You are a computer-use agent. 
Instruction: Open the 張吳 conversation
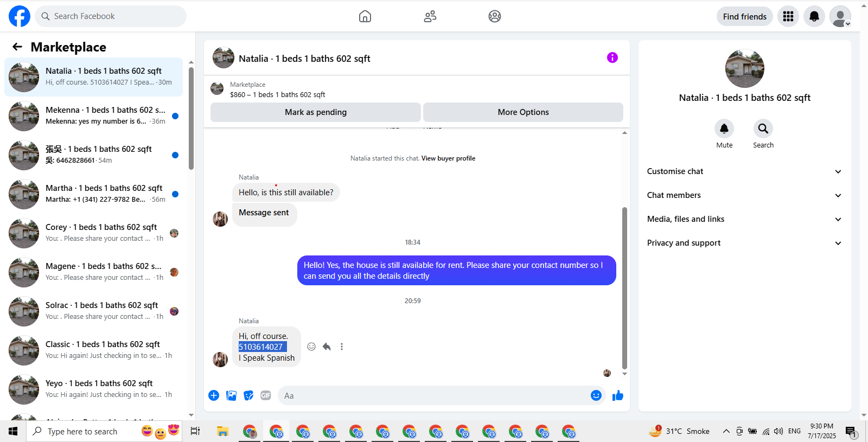(94, 155)
